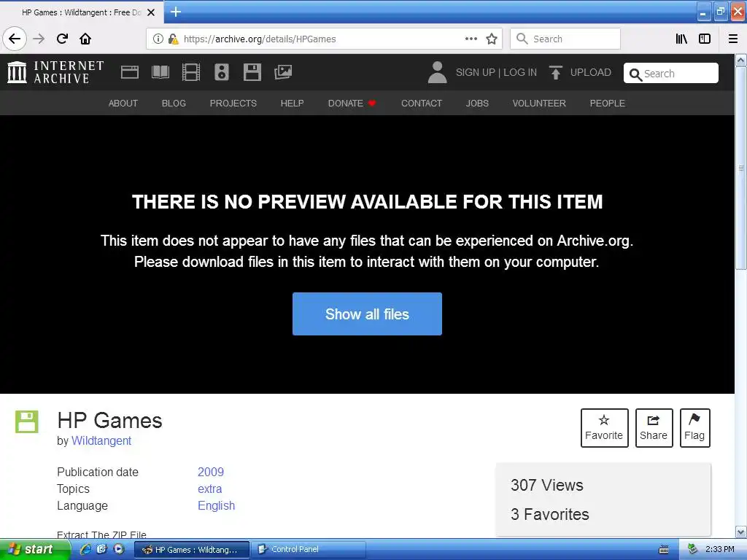Open the Software floppy disk icon
Screen dimensions: 747x560
[x=252, y=72]
